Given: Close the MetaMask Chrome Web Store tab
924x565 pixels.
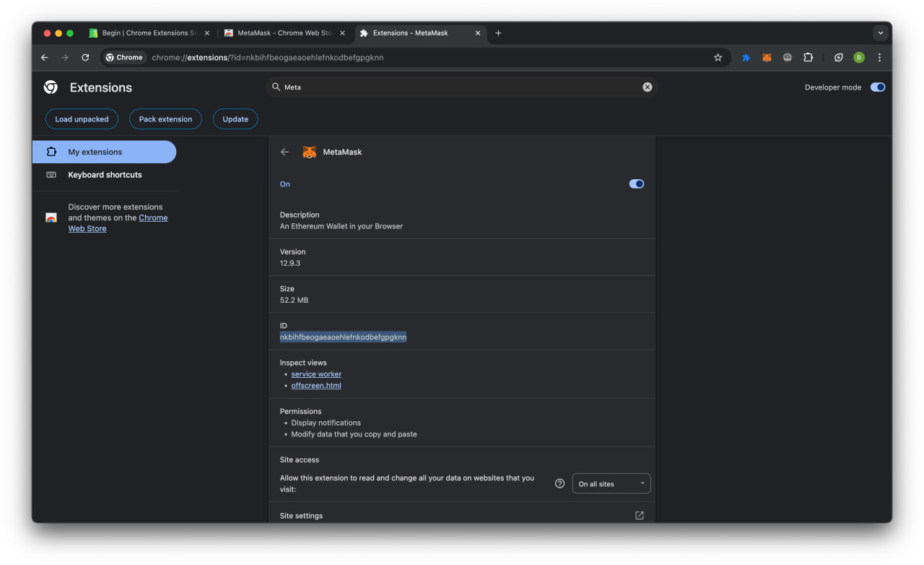Looking at the screenshot, I should click(342, 33).
